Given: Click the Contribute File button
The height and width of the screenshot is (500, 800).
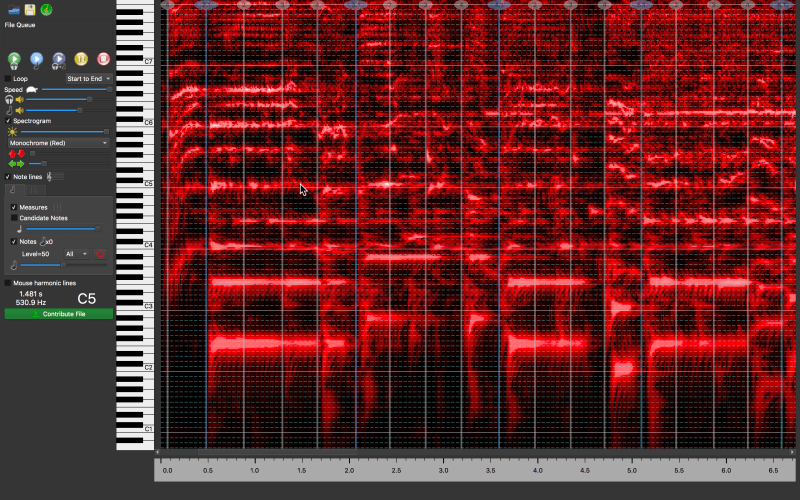Looking at the screenshot, I should tap(59, 314).
